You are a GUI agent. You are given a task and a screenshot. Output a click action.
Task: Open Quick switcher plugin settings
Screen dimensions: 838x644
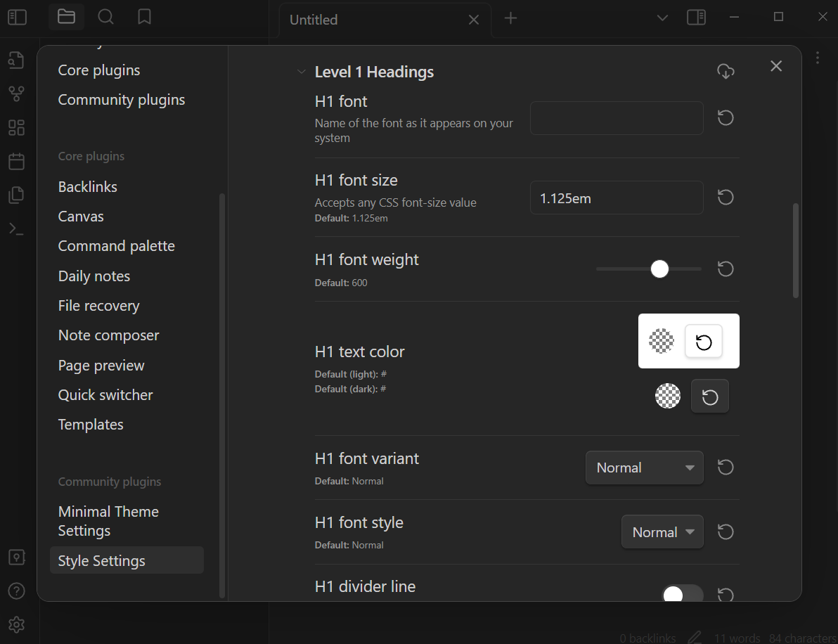(x=105, y=395)
